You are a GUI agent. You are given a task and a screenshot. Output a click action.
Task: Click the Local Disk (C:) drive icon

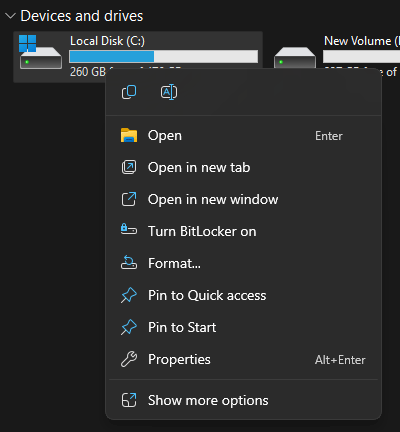[x=40, y=52]
